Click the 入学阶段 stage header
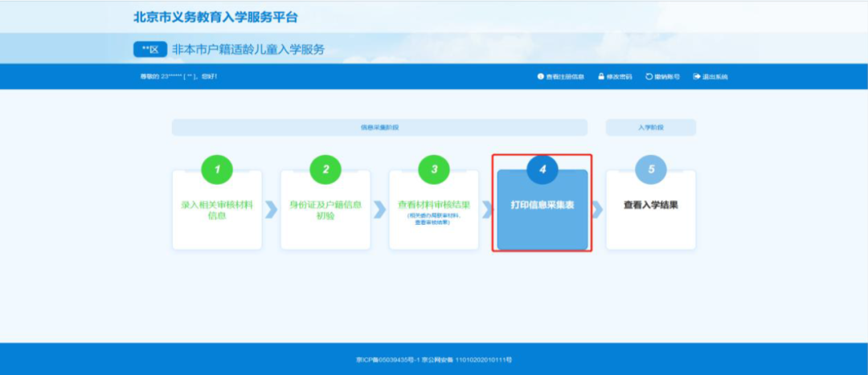Viewport: 868px width, 375px height. pos(651,127)
